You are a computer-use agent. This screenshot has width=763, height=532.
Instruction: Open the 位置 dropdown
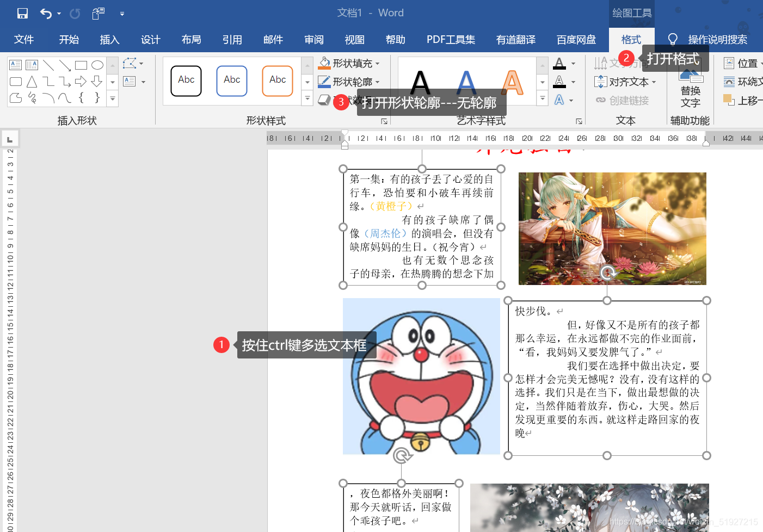point(743,64)
